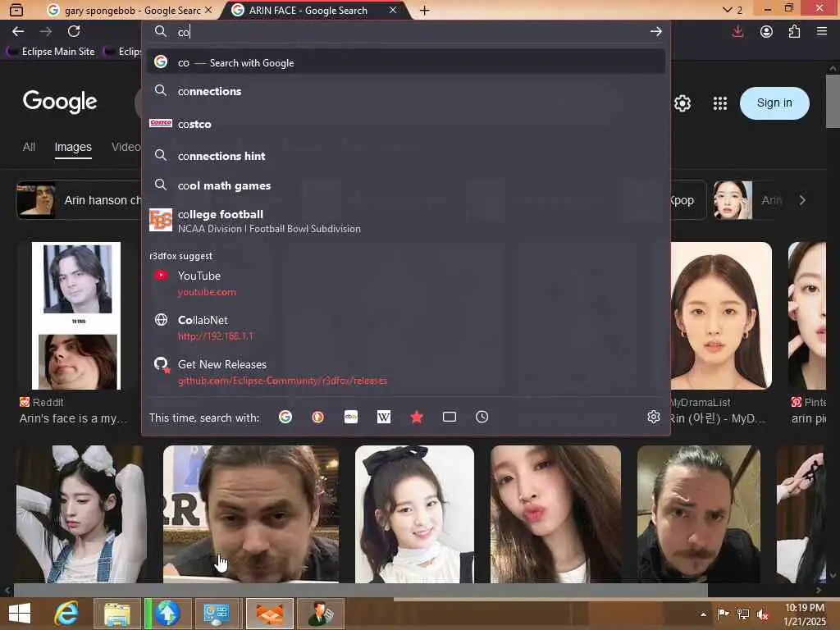Open File Explorer from taskbar
The width and height of the screenshot is (840, 630).
pos(116,614)
